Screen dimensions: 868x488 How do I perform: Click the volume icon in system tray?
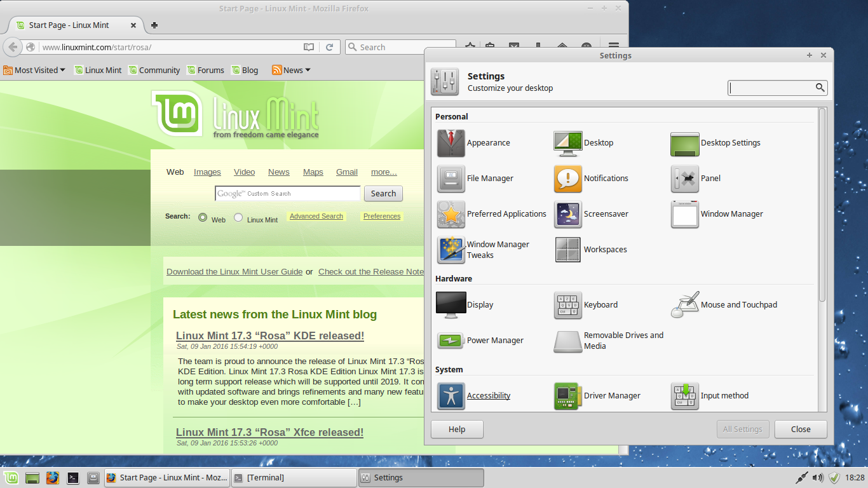pos(818,477)
